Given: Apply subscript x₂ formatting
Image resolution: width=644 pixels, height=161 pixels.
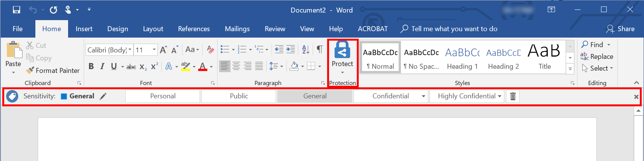Looking at the screenshot, I should [x=143, y=67].
